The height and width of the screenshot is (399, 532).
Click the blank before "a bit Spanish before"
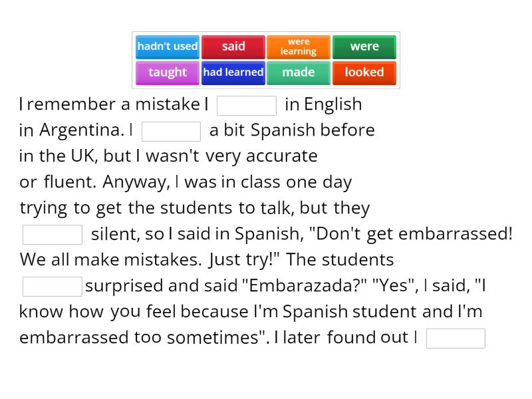(x=171, y=131)
